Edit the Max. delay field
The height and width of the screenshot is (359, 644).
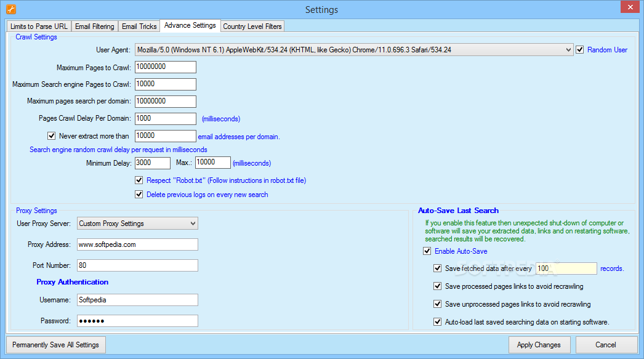[x=213, y=163]
